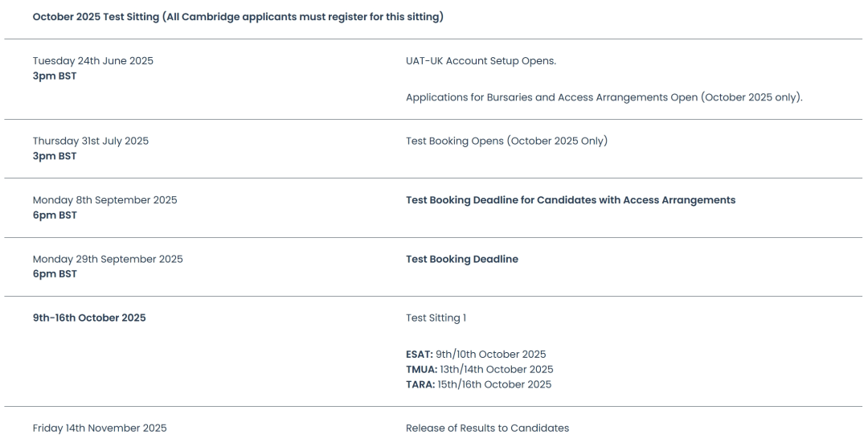868x443 pixels.
Task: Select Applications for Bursaries and Access Arrangements line
Action: 604,97
